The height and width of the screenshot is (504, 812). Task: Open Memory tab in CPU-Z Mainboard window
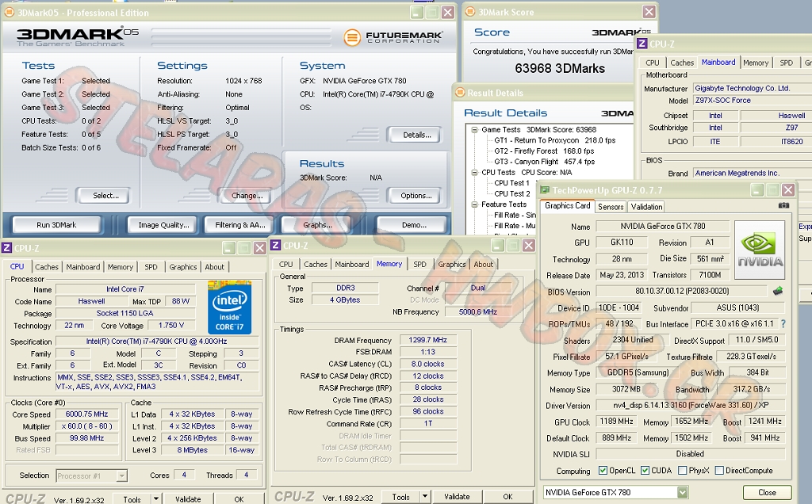(756, 63)
